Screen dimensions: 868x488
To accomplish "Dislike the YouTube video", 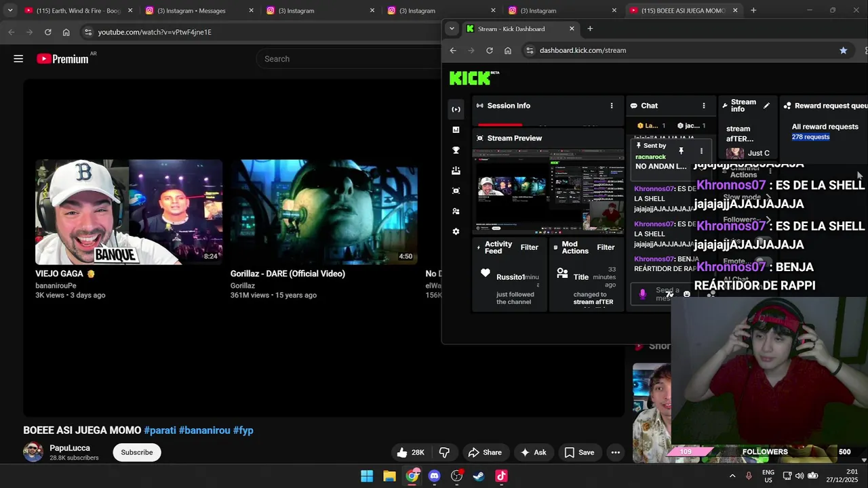I will (x=445, y=453).
